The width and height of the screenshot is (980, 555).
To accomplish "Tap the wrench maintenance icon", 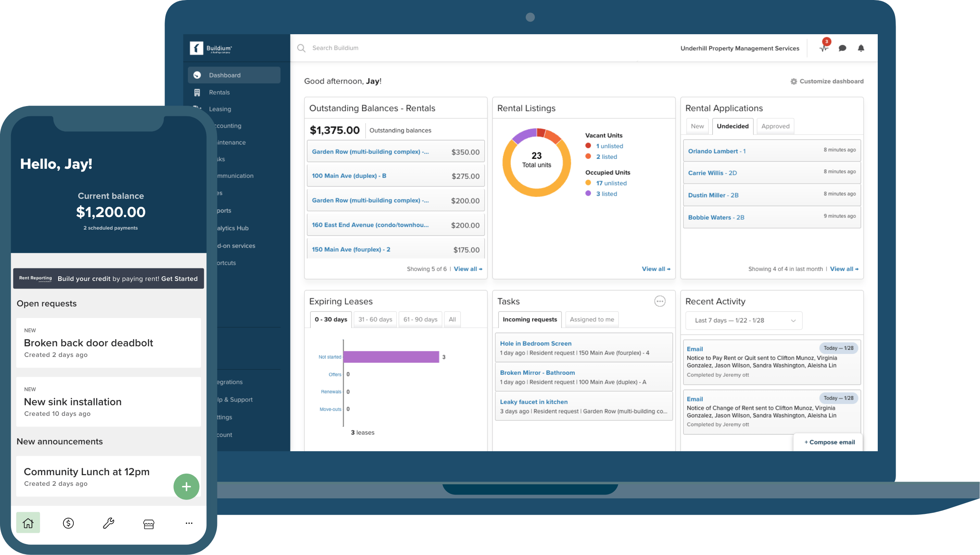I will pos(108,523).
